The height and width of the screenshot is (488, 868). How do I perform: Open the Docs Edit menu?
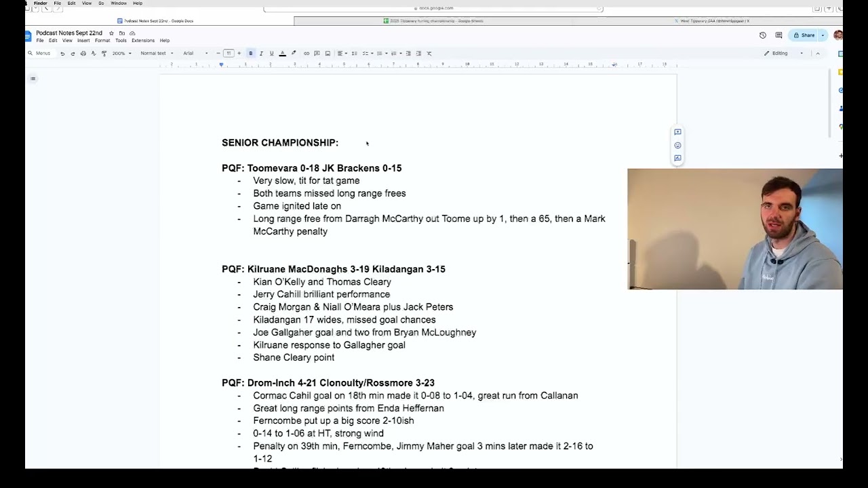53,41
